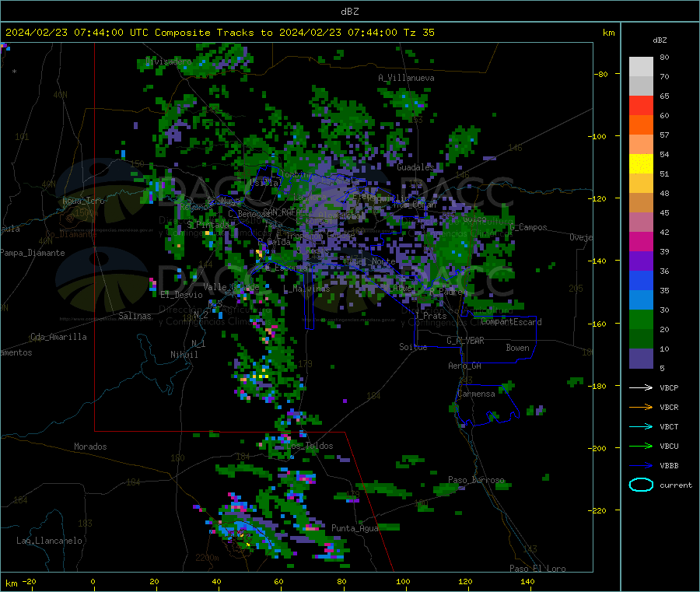Click the '100' km bottom axis tick

click(x=403, y=582)
